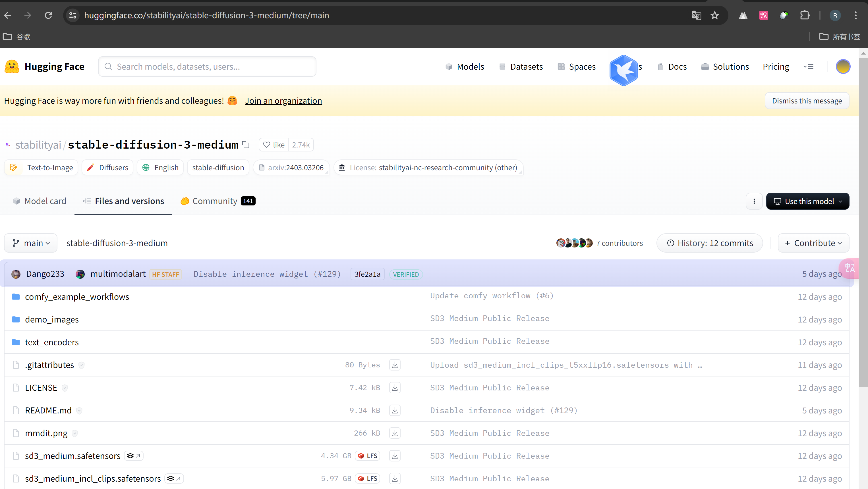Open Docs in top navigation
This screenshot has height=489, width=868.
(672, 67)
